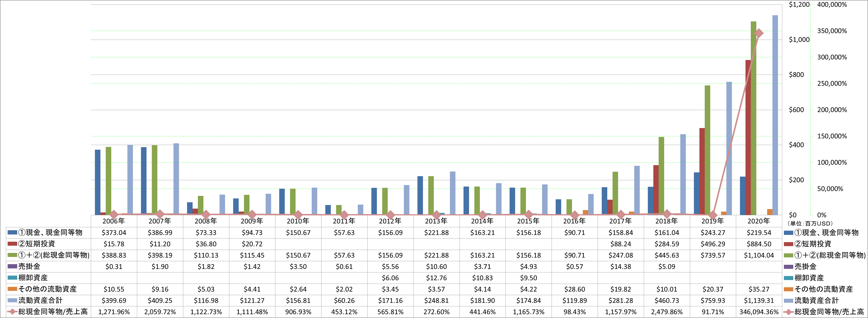Click the left legend purple swatch for 売掛金
Screen dimensions: 868x318
tap(13, 266)
